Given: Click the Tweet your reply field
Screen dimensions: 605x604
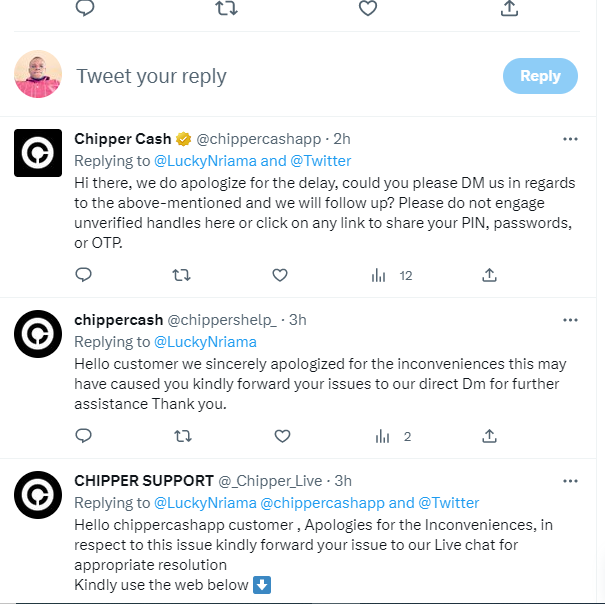Looking at the screenshot, I should (280, 76).
